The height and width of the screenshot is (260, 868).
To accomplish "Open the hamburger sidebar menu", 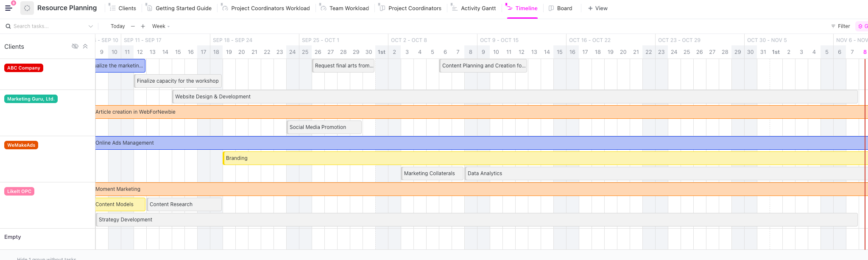I will pyautogui.click(x=8, y=8).
